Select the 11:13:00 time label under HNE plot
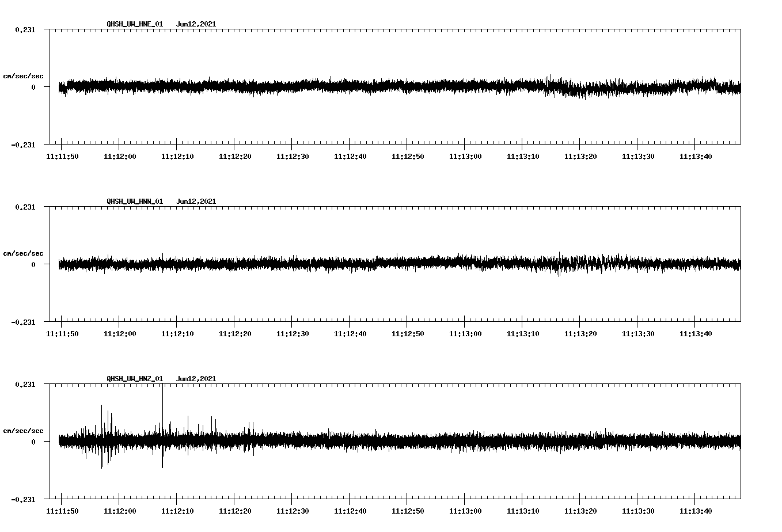 [x=465, y=157]
